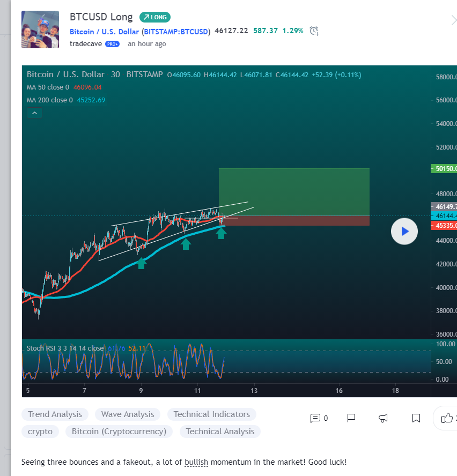
Task: Open Bitcoin / U.S. Dollar symbol link
Action: 139,32
